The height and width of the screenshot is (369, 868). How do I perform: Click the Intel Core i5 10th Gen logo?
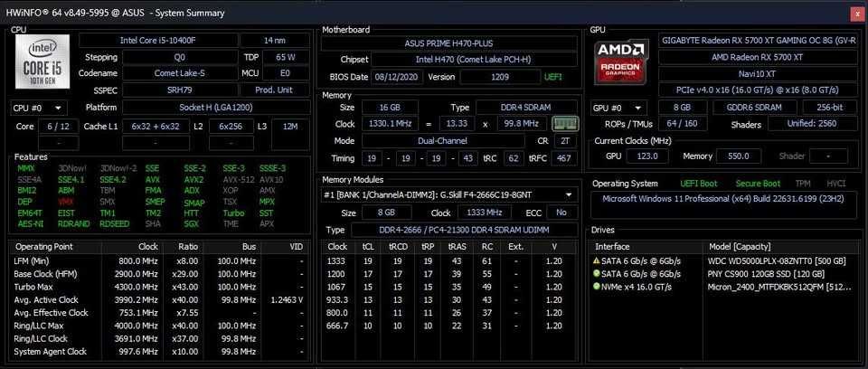(x=42, y=61)
